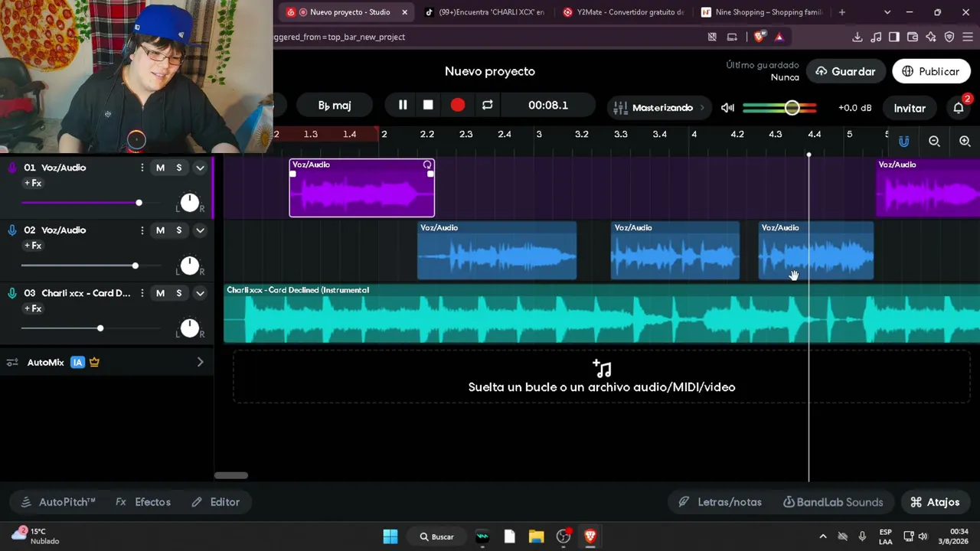Click the Invitar button
Screen dimensions: 980x551
pyautogui.click(x=910, y=108)
